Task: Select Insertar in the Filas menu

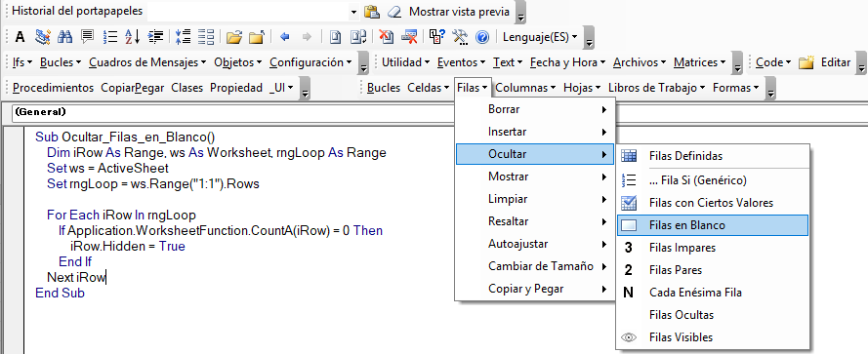Action: click(x=535, y=133)
